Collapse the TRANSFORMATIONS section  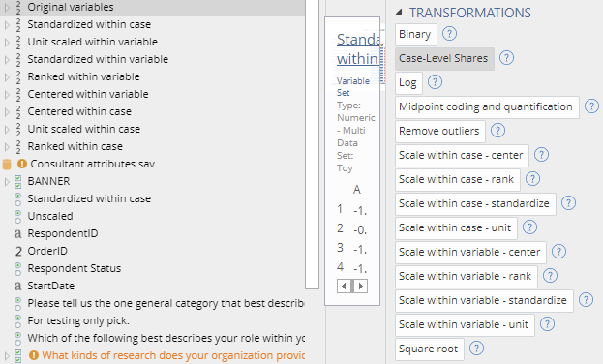pos(399,12)
